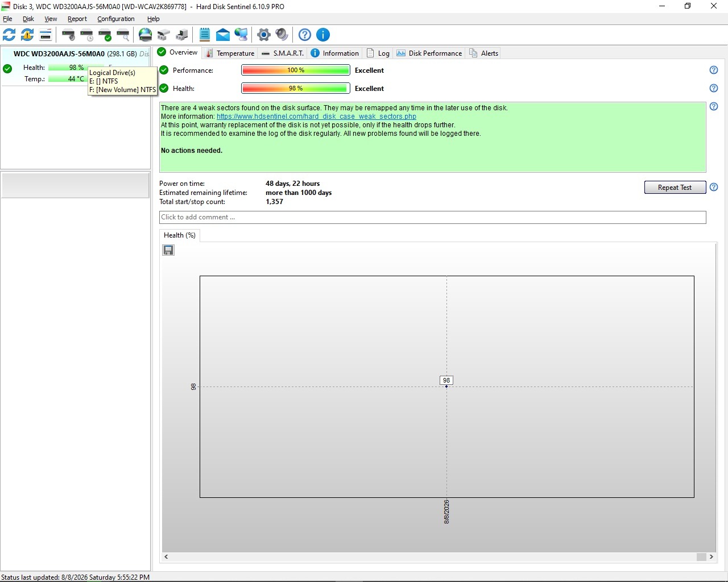This screenshot has height=582, width=728.
Task: Click the disk with clock toolbar icon
Action: [x=86, y=35]
